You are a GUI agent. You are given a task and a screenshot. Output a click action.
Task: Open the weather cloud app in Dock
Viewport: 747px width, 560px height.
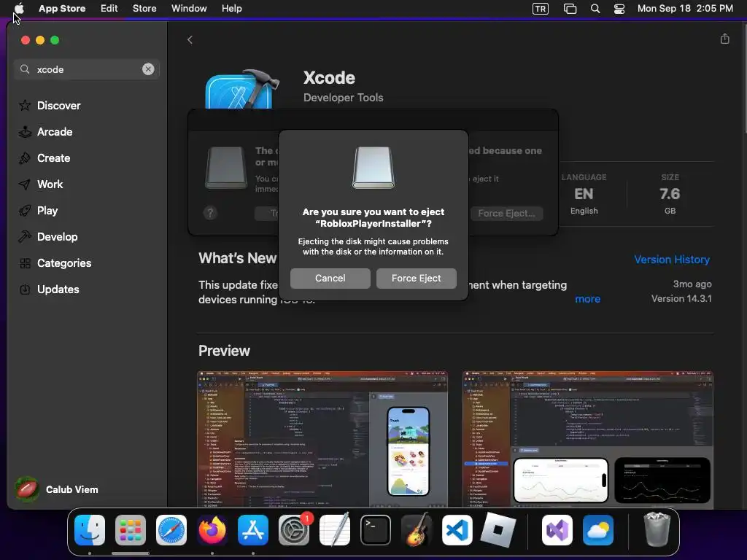tap(598, 530)
